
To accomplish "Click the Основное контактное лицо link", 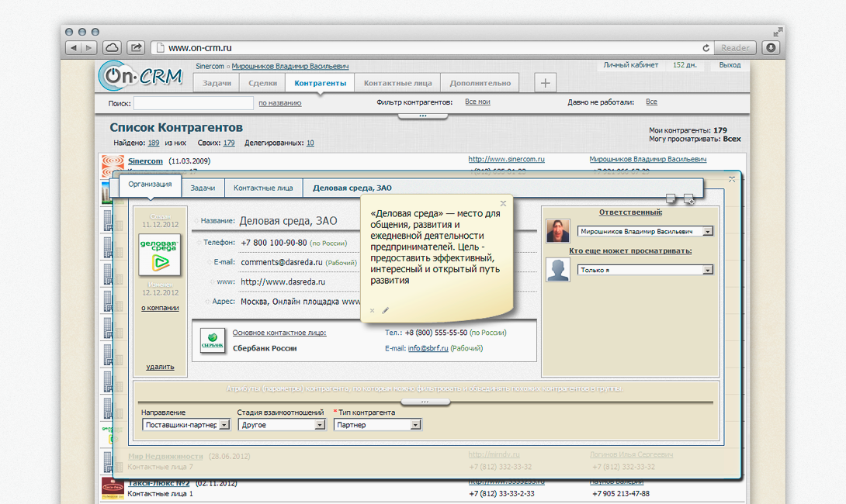I will pyautogui.click(x=279, y=333).
